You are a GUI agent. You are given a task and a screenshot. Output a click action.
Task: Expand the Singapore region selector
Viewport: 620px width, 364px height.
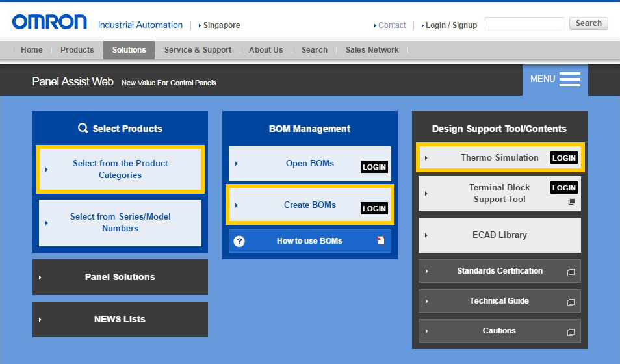[220, 25]
